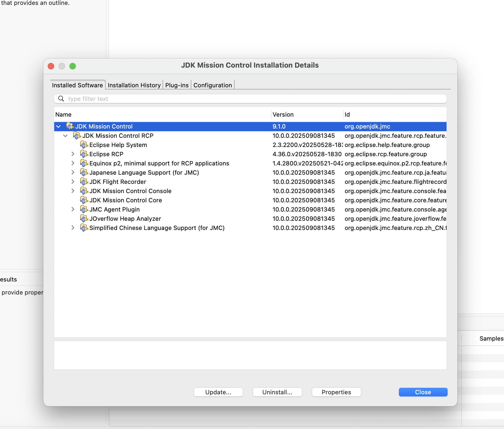Expand the JDK Mission Control Console node
This screenshot has width=504, height=429.
click(73, 191)
